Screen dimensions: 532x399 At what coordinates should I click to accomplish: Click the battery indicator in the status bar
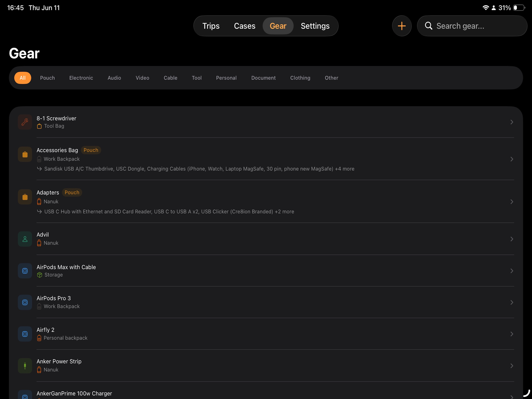[x=519, y=8]
